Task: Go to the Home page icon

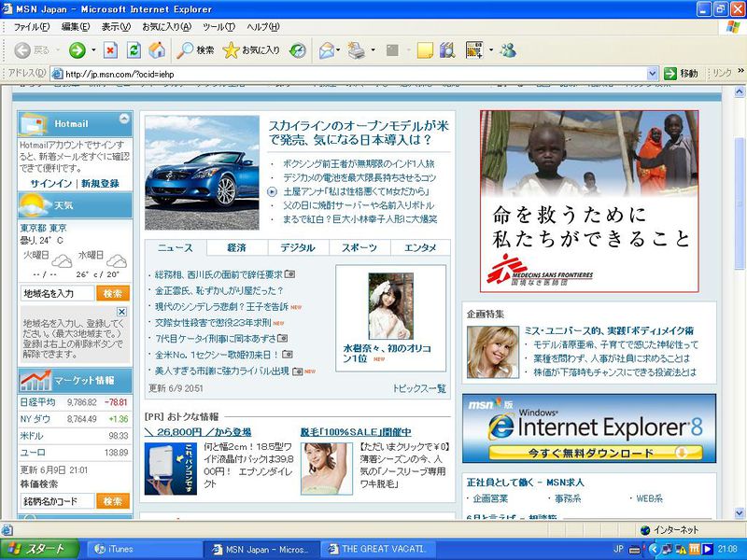Action: coord(157,50)
